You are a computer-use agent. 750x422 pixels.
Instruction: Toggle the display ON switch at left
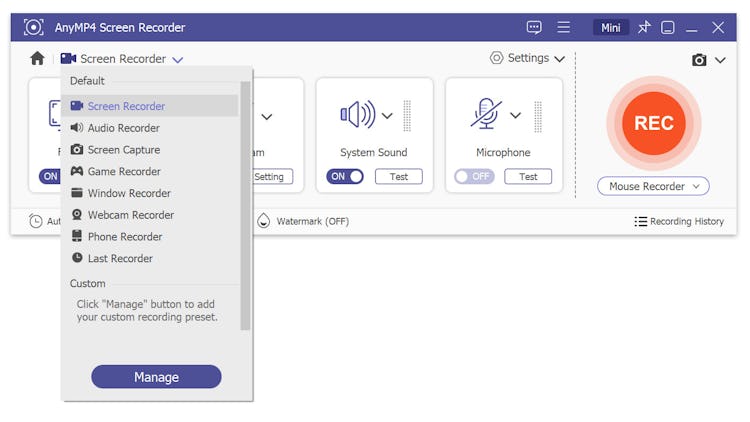tap(50, 177)
